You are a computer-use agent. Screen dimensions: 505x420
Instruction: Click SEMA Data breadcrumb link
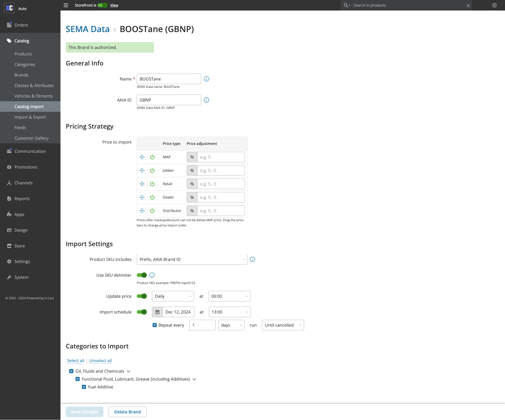coord(88,29)
